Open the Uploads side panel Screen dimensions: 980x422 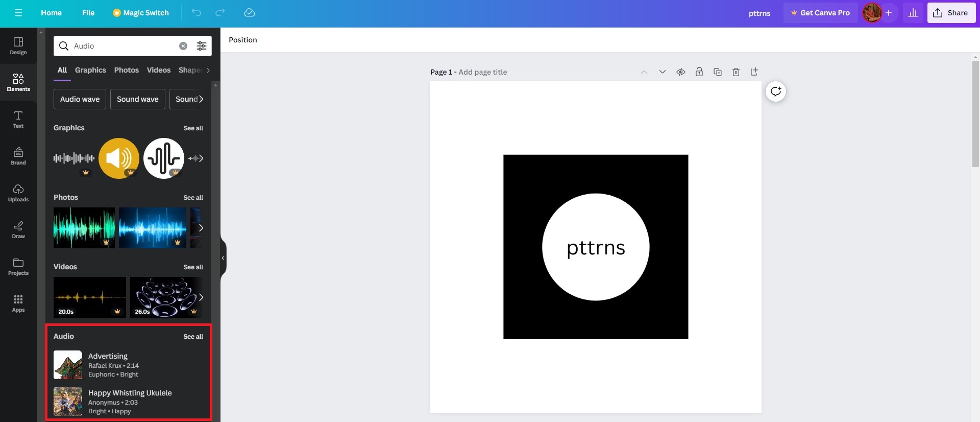click(x=18, y=193)
